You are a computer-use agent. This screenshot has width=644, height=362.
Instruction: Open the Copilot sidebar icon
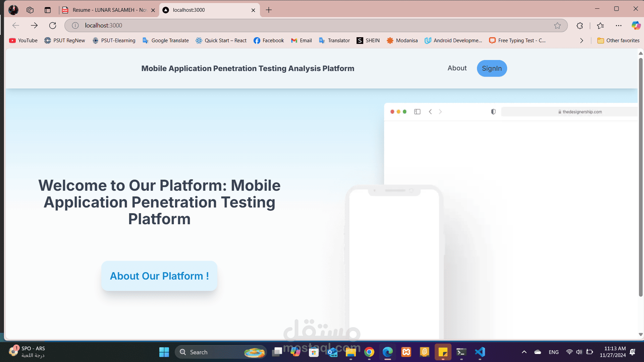click(x=636, y=25)
